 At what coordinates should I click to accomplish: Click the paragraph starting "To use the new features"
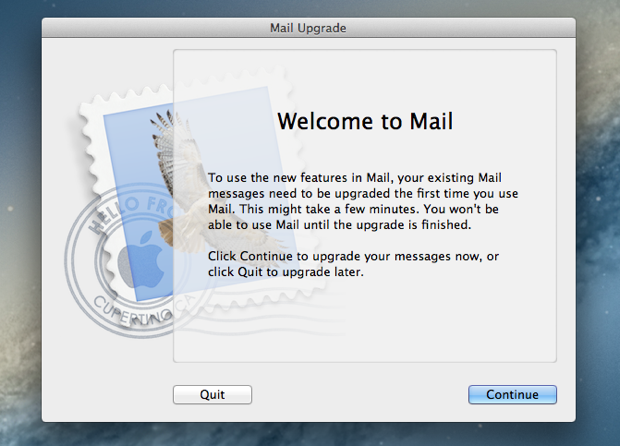pos(363,201)
